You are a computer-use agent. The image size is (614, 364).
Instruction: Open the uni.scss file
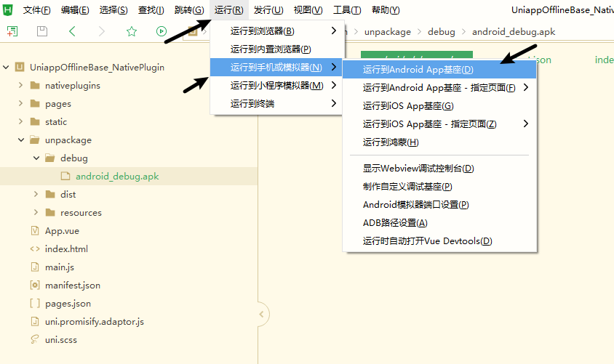60,339
